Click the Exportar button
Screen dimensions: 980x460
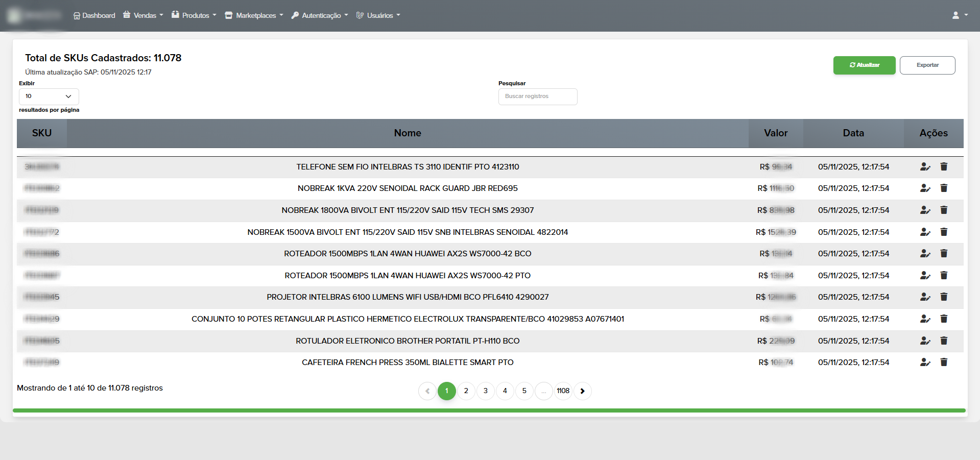pyautogui.click(x=927, y=65)
